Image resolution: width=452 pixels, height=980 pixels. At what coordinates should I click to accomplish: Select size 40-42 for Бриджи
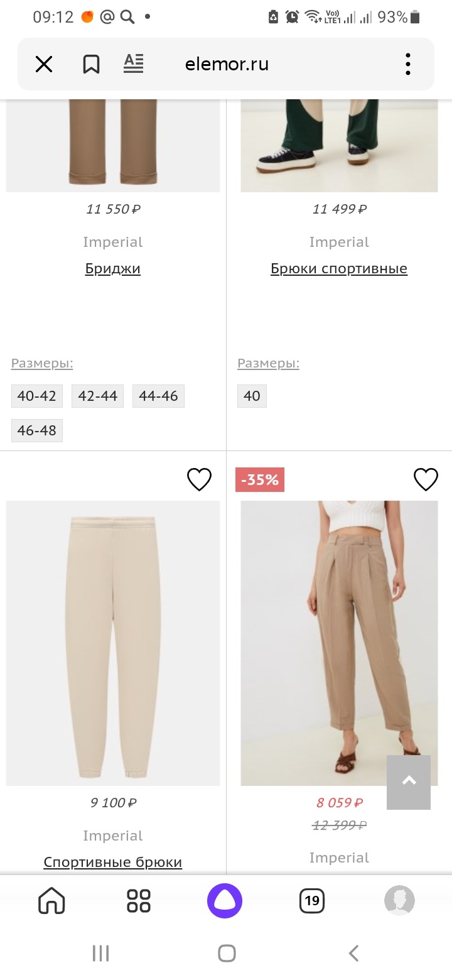tap(36, 396)
